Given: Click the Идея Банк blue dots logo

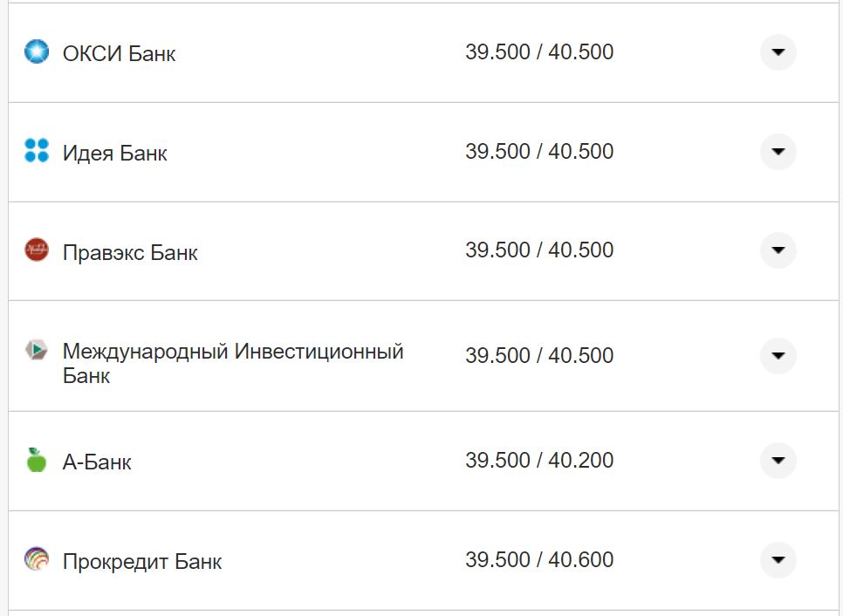Looking at the screenshot, I should click(x=36, y=151).
